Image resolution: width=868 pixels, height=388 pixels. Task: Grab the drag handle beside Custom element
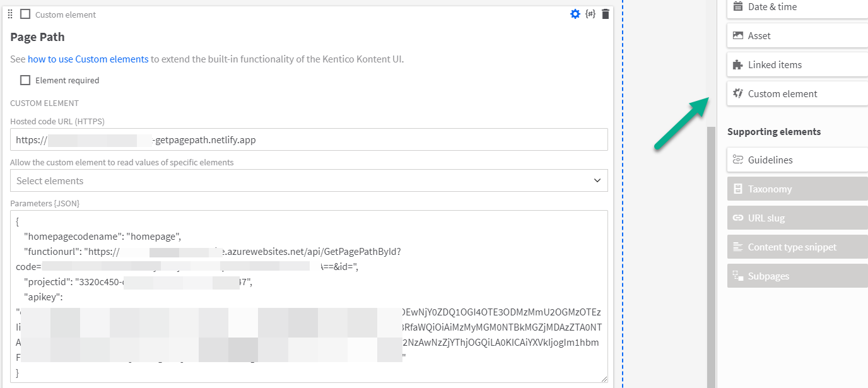pyautogui.click(x=9, y=13)
